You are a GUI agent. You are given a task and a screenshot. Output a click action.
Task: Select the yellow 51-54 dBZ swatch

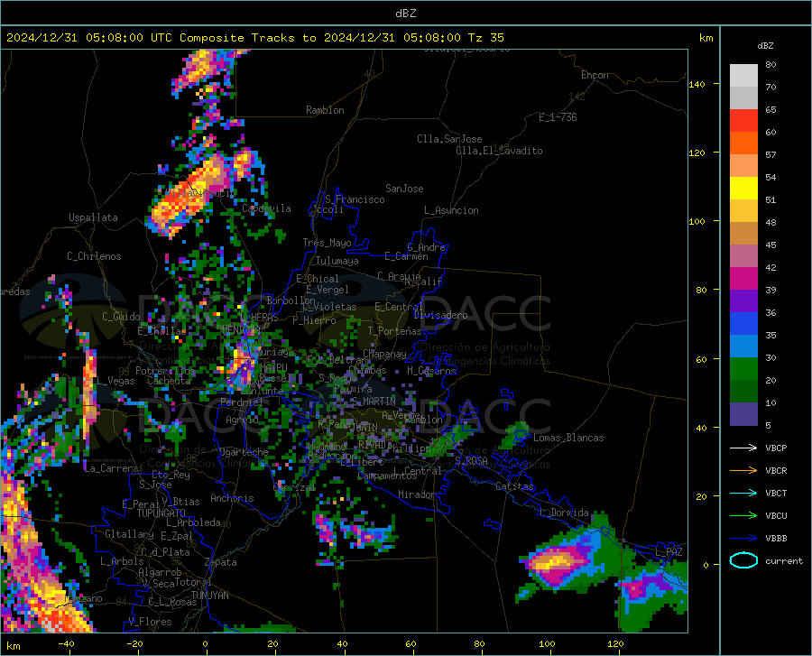click(x=743, y=189)
